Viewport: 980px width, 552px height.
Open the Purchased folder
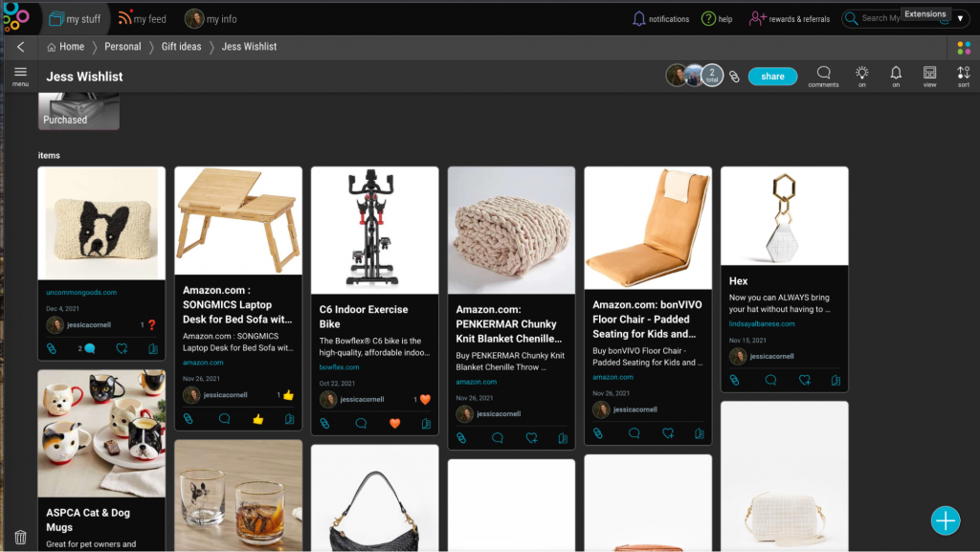(x=78, y=111)
